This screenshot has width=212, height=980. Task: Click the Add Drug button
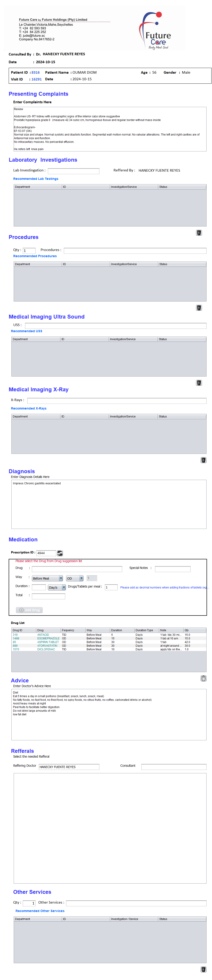(29, 609)
